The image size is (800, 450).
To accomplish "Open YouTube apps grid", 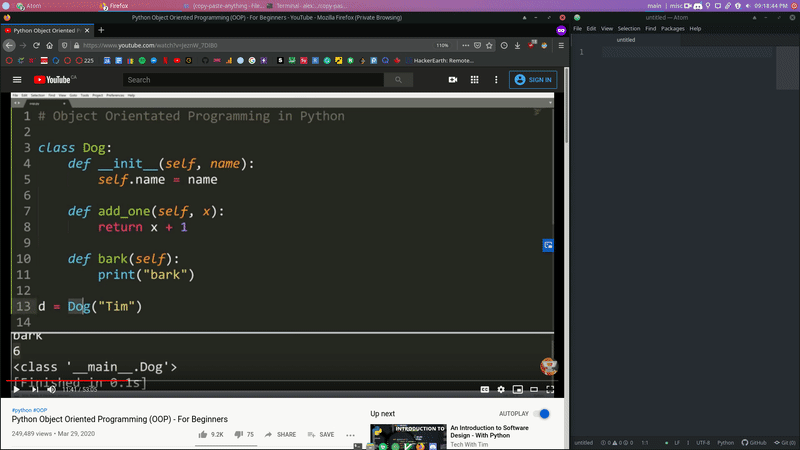I will 474,80.
